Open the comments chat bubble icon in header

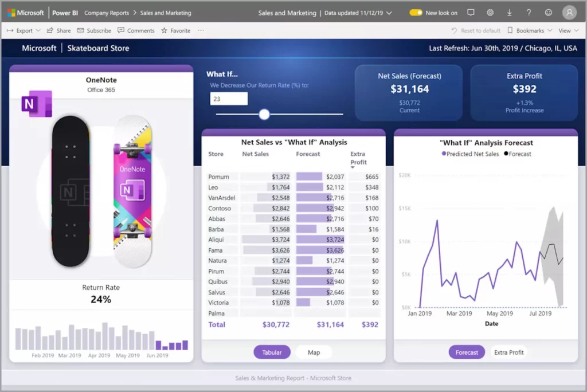point(471,13)
